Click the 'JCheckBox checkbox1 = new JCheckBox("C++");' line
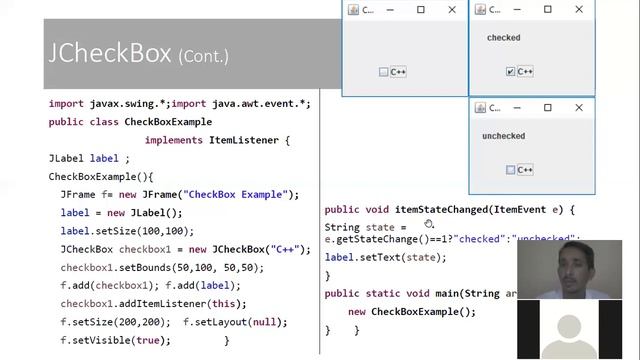Viewport: 640px width, 360px height. (185, 249)
